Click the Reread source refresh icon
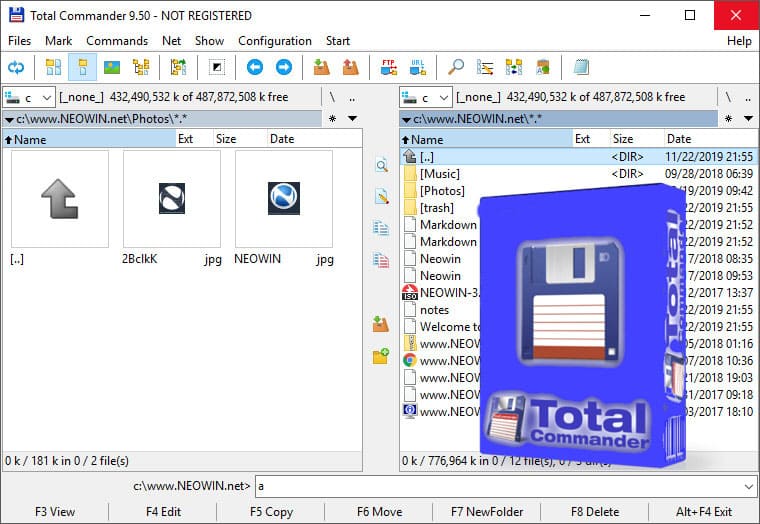 click(16, 67)
